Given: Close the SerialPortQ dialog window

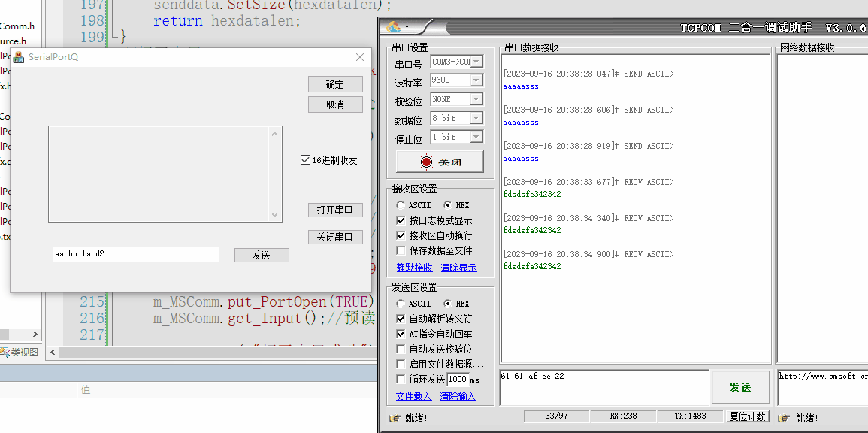Looking at the screenshot, I should tap(359, 57).
